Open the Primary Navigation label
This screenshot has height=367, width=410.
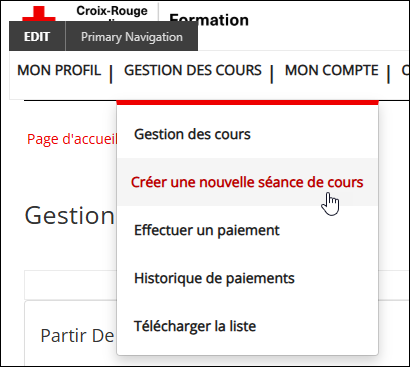tap(132, 37)
